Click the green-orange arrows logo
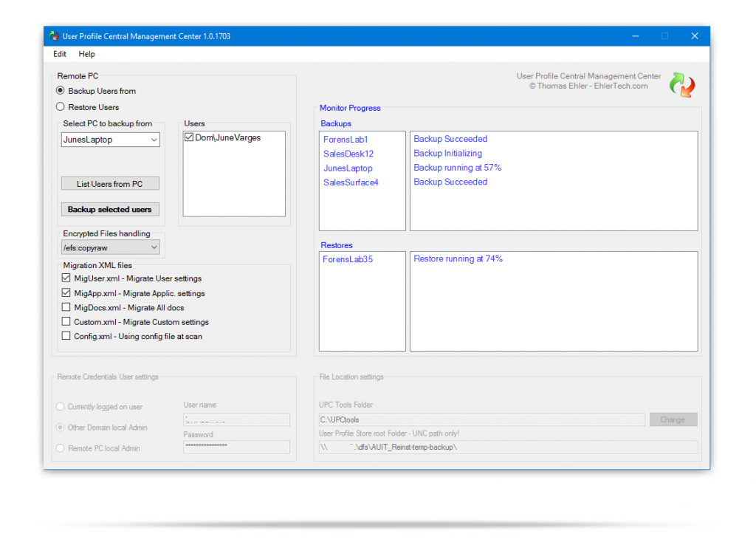Screen dimensions: 756x548 click(x=681, y=85)
